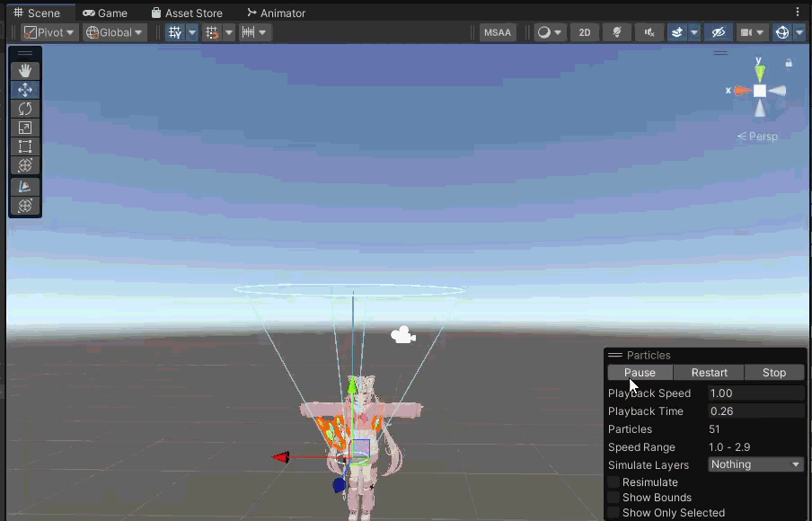Click the Playback Speed input field
The width and height of the screenshot is (812, 521).
point(755,393)
